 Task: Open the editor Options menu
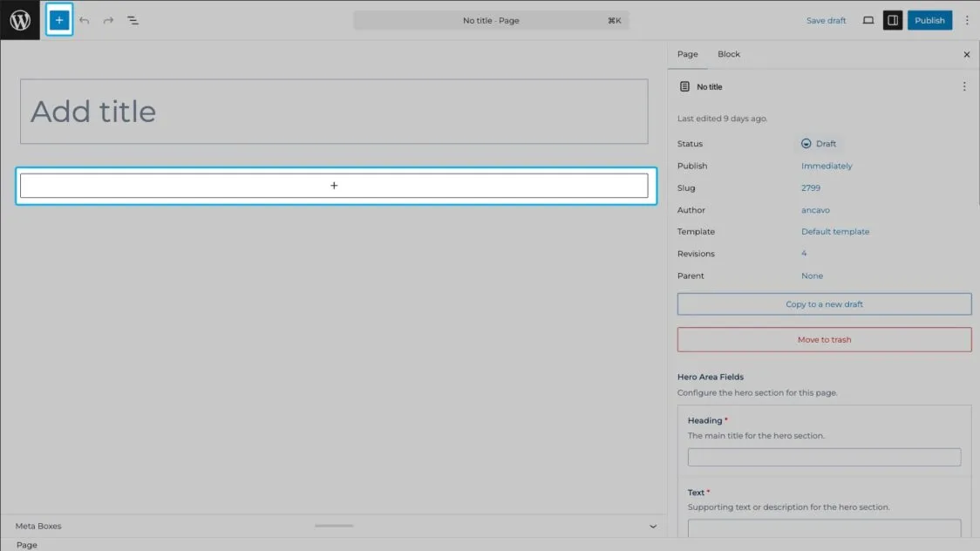[967, 20]
